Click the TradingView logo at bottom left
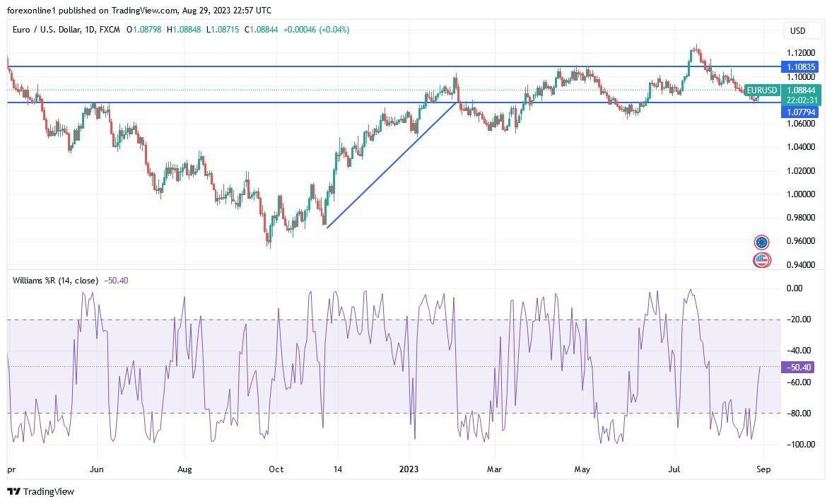Screen dimensions: 832x504 point(41,491)
